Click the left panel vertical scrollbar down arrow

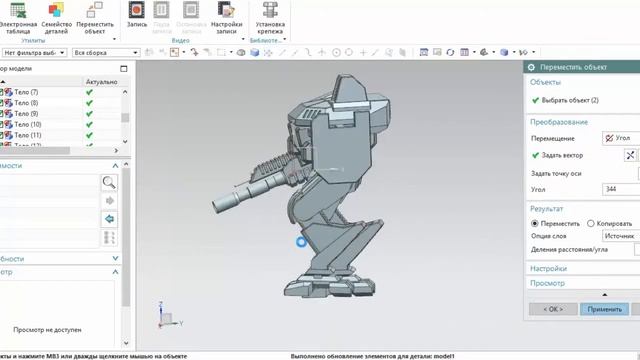pyautogui.click(x=126, y=343)
